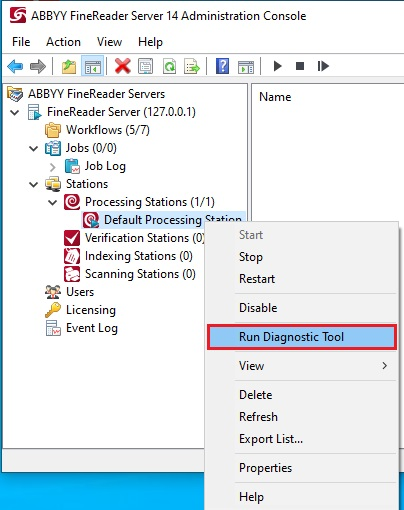Select the Scanning Stations (0) node

(x=140, y=274)
